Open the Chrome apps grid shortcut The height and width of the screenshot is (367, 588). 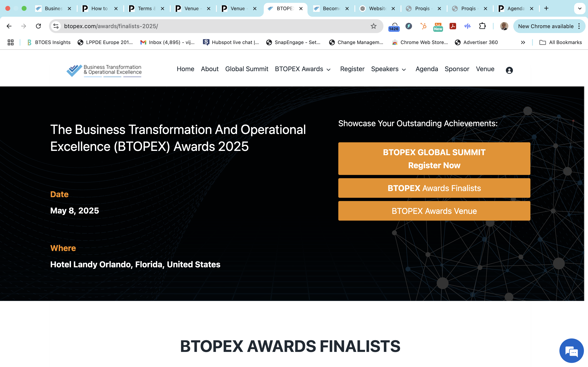pos(10,42)
